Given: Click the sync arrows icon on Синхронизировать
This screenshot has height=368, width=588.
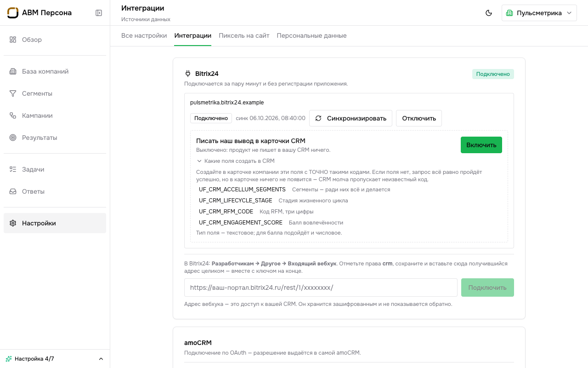Looking at the screenshot, I should click(318, 118).
